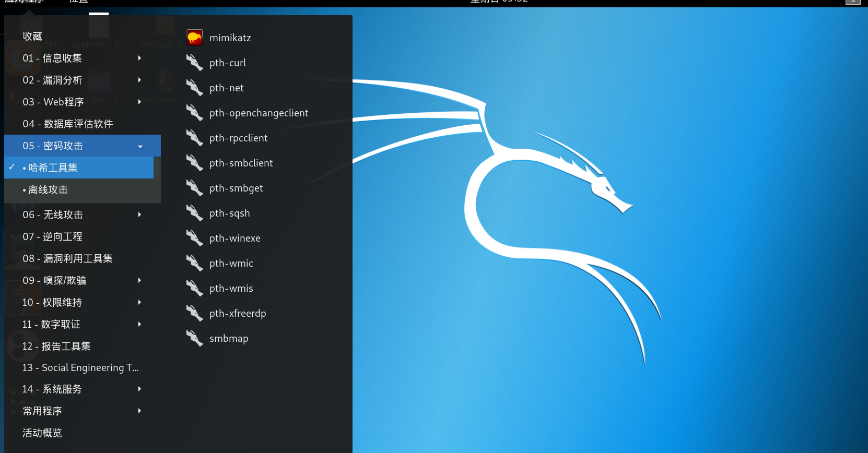
Task: Expand arrow next to 03 - Web程序
Action: (x=139, y=102)
